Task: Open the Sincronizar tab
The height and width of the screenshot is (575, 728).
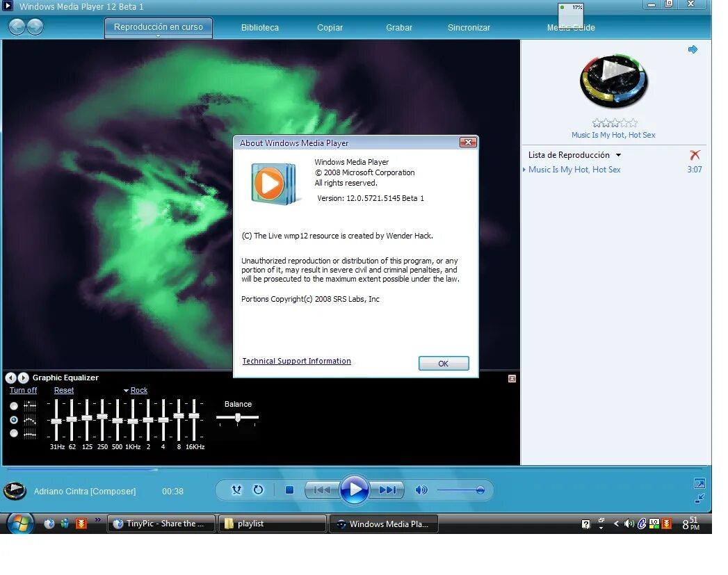Action: [469, 27]
